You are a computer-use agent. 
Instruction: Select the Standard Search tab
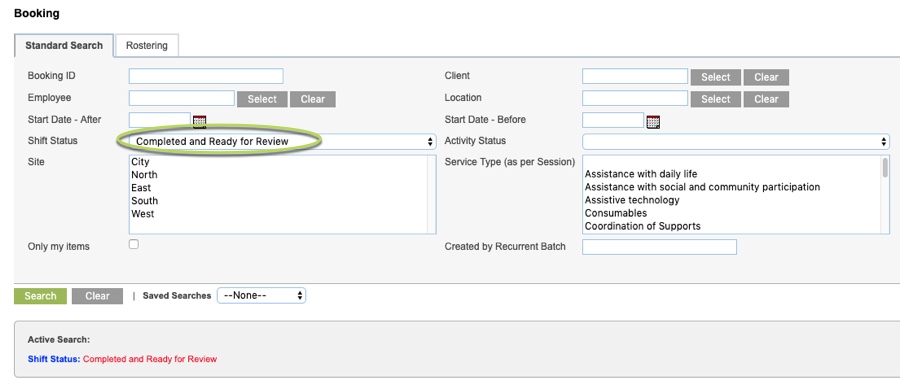64,45
